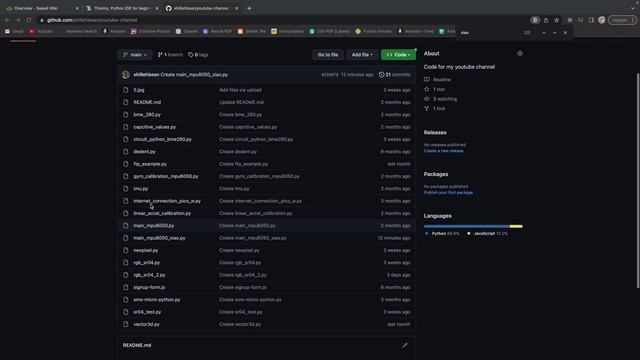Image resolution: width=640 pixels, height=360 pixels.
Task: Click the shillehbean avatar in the commit bar
Action: pos(126,75)
